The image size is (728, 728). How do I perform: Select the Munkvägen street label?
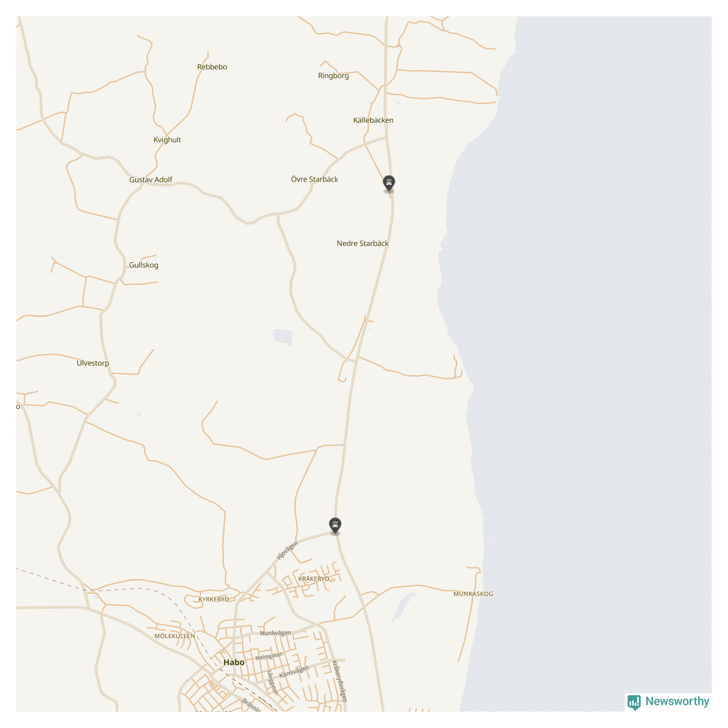pos(275,633)
